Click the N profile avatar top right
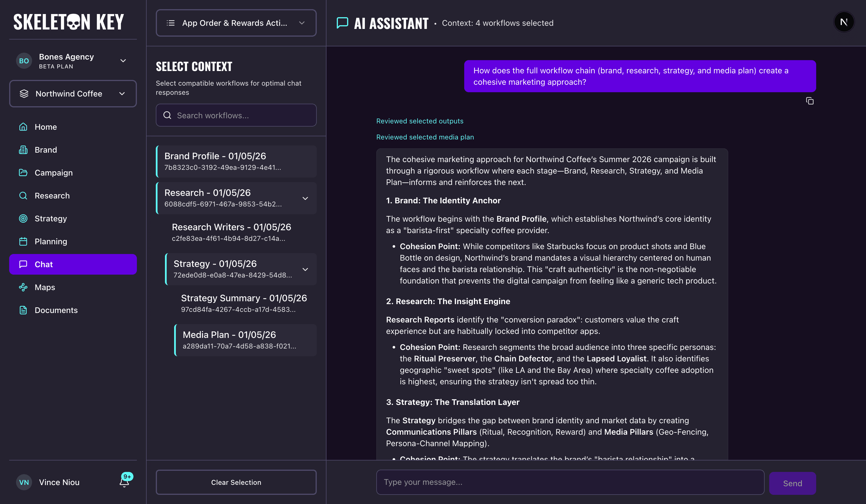This screenshot has width=866, height=504. coord(844,22)
